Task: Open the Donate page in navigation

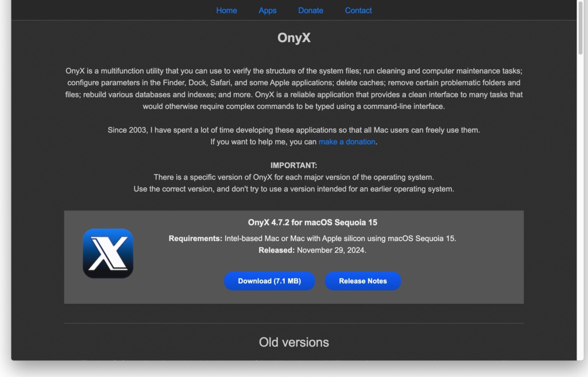Action: click(x=311, y=10)
